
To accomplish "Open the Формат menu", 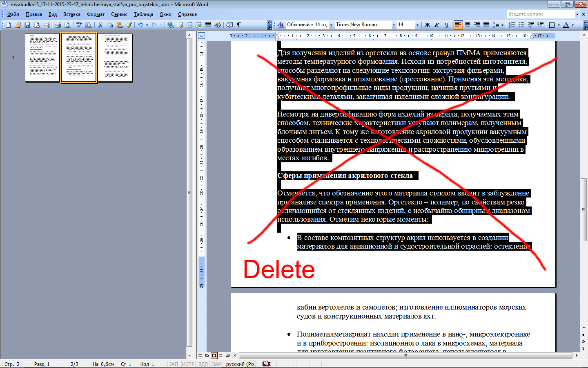I will coord(96,14).
